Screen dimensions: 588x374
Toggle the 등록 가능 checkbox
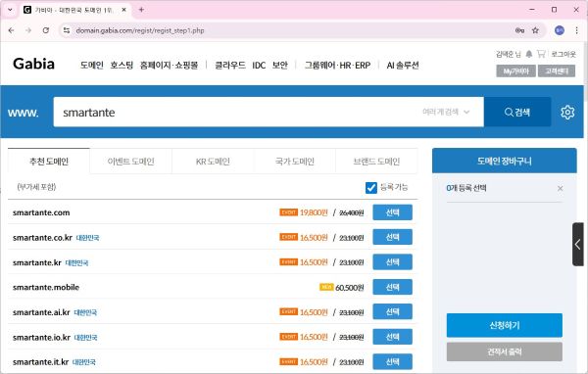pos(370,187)
